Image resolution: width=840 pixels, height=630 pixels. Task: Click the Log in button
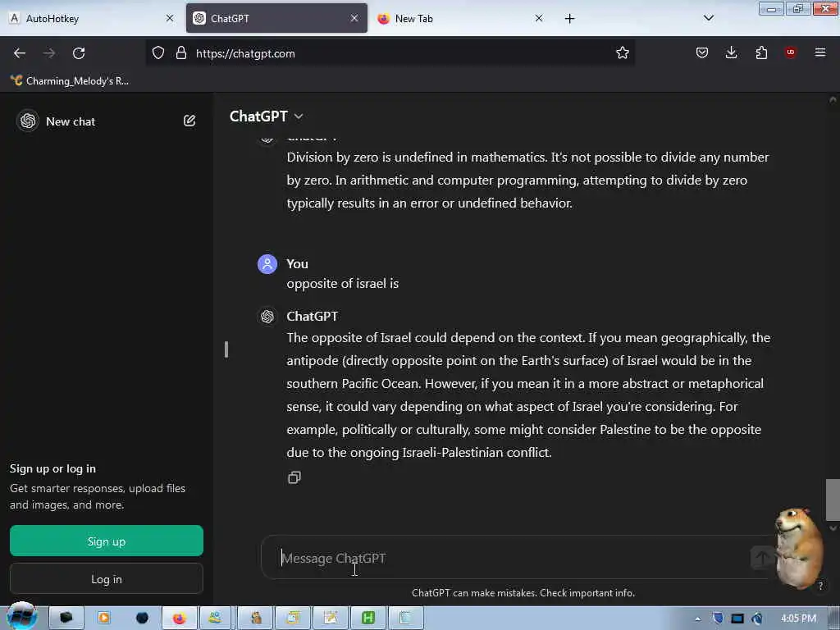107,578
